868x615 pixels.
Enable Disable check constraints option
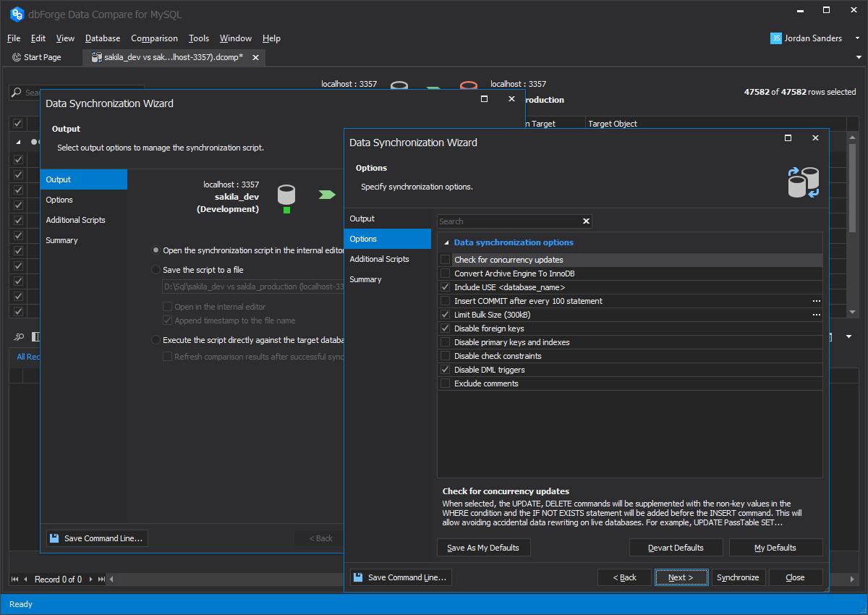[446, 356]
